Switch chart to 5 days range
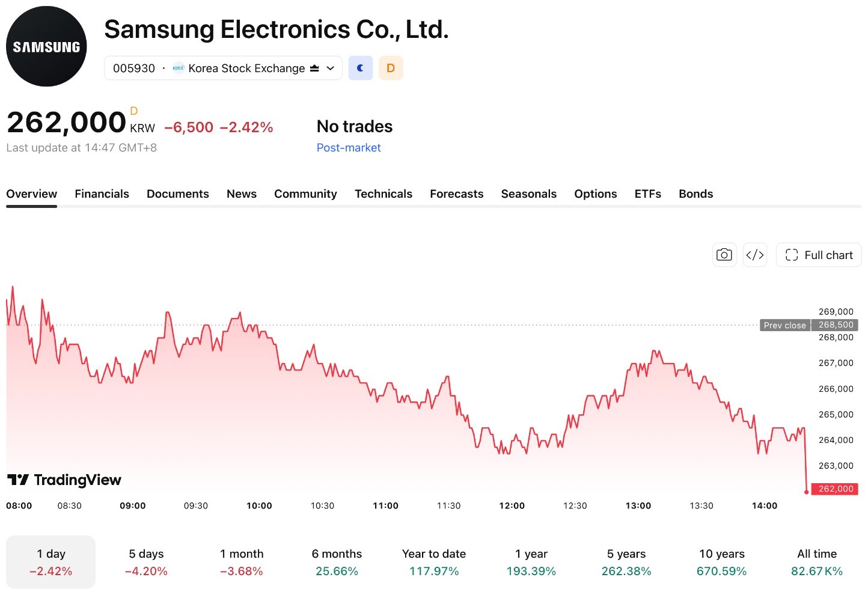 [146, 562]
